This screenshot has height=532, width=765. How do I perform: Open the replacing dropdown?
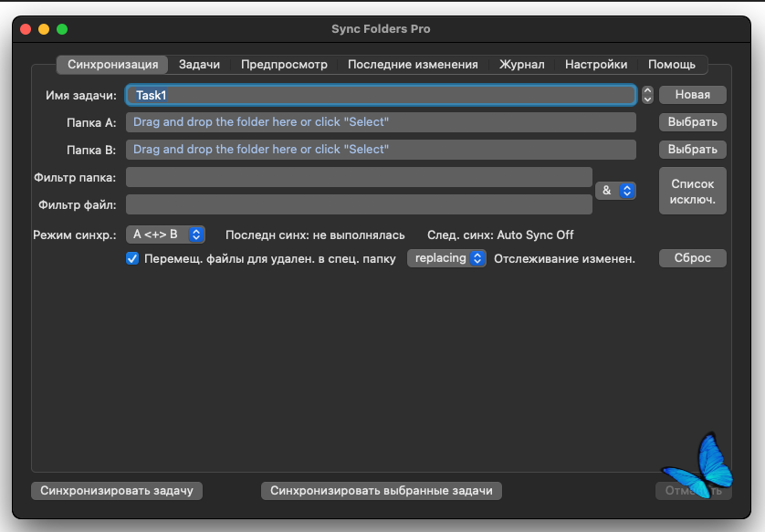(x=446, y=258)
